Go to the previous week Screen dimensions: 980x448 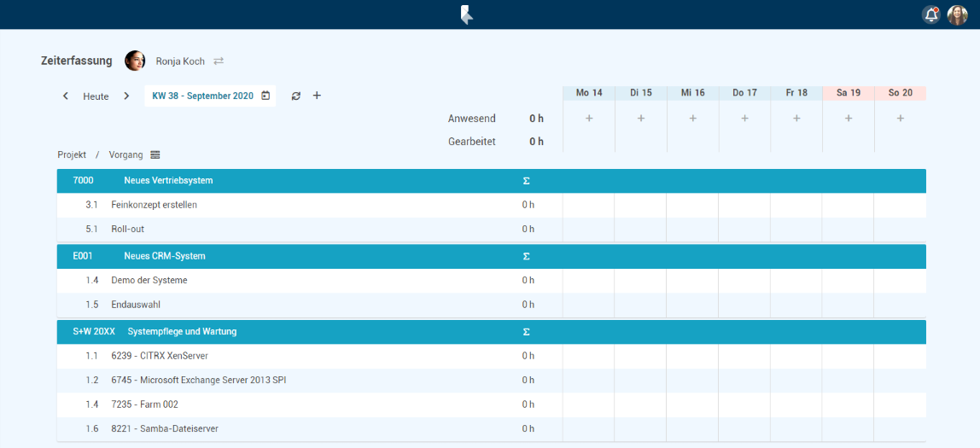coord(66,96)
